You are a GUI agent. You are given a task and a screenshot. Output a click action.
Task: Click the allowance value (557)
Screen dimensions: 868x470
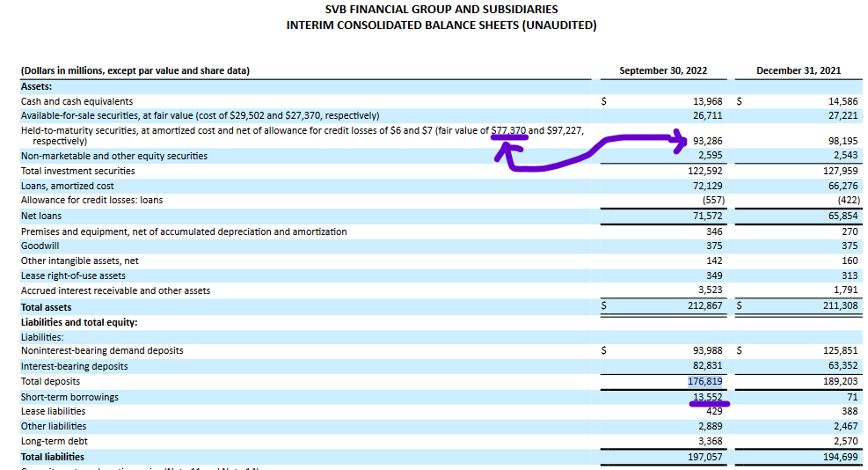pyautogui.click(x=712, y=200)
